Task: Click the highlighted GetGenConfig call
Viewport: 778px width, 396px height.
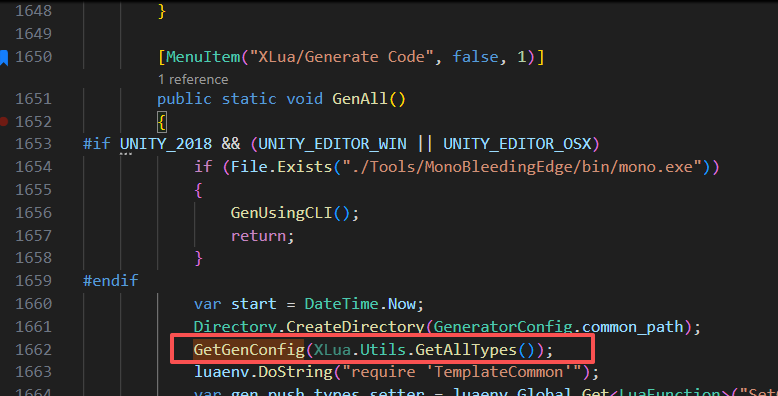Action: tap(249, 350)
